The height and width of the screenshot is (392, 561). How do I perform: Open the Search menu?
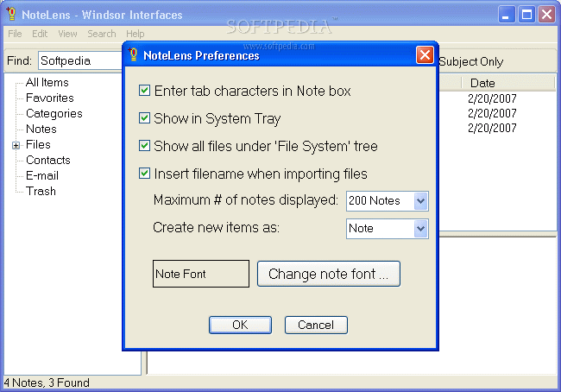click(x=102, y=34)
